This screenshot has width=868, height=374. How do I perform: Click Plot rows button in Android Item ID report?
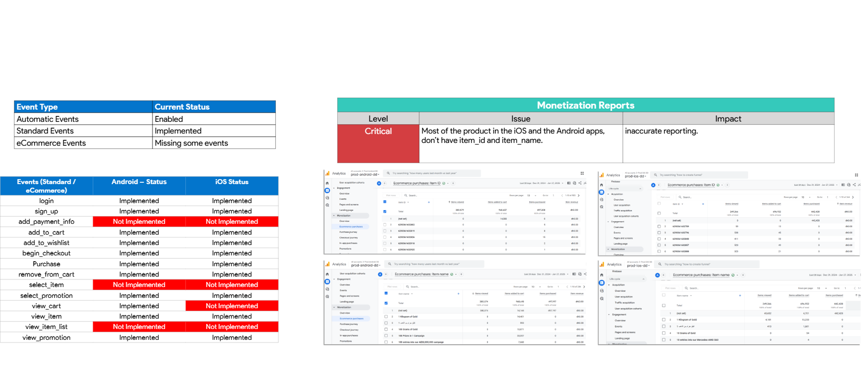(391, 195)
